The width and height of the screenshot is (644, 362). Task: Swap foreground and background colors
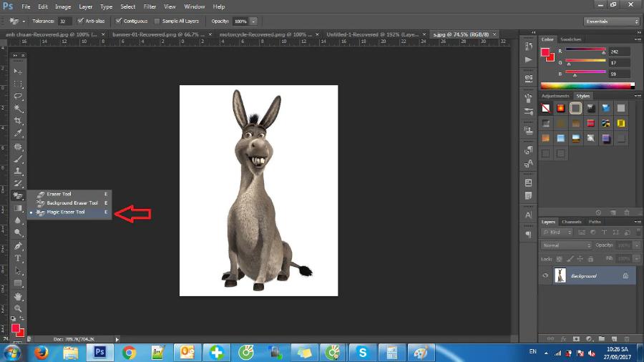(21, 318)
